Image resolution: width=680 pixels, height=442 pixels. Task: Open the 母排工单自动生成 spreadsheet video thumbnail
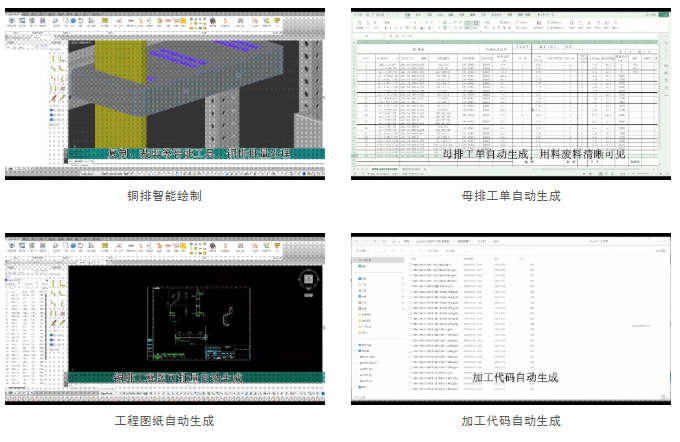[x=511, y=94]
